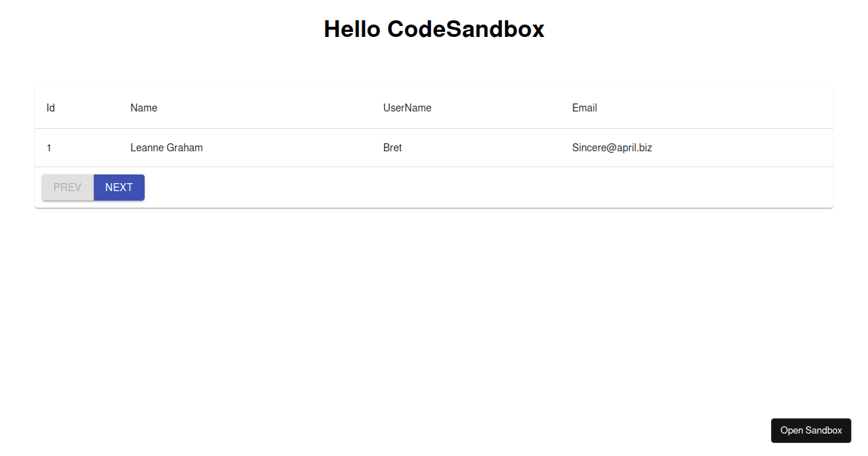Click the Name cell in the data row

166,147
